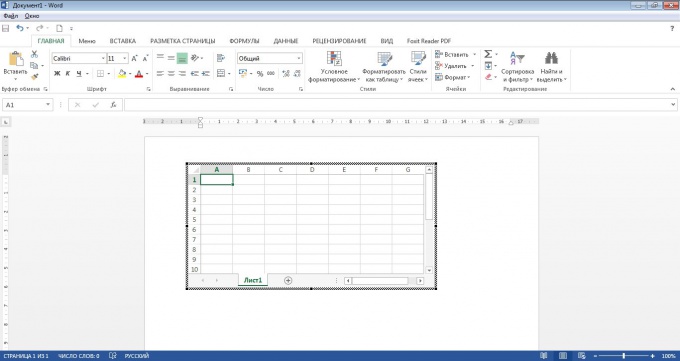Add a new sheet with plus icon

point(288,281)
